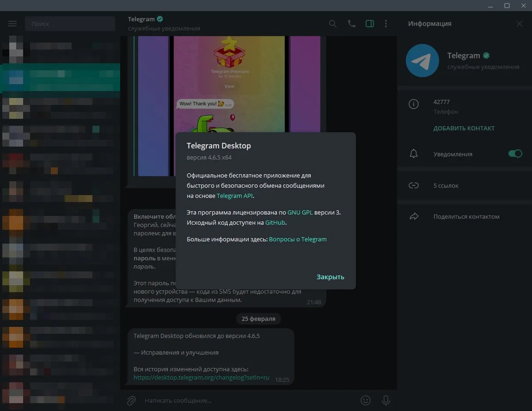Click the paperclip attach icon
The height and width of the screenshot is (411, 532).
pos(131,400)
